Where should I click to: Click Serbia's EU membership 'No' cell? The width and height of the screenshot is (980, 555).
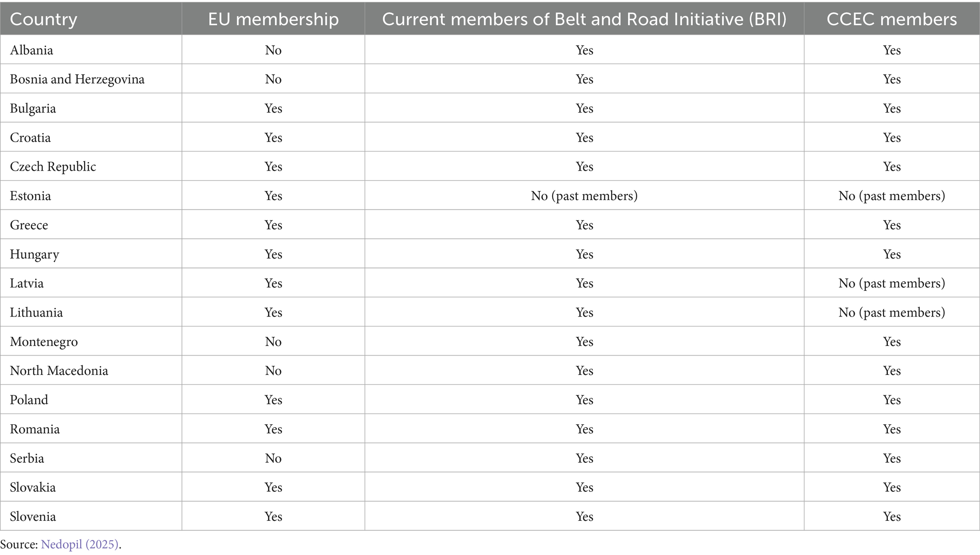(273, 458)
